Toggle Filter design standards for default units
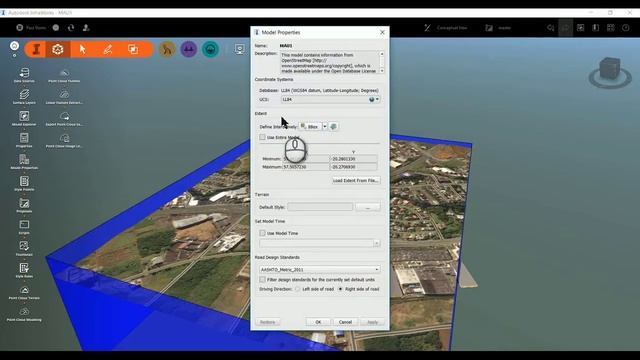Screen dimensions: 640x360 click(x=262, y=280)
